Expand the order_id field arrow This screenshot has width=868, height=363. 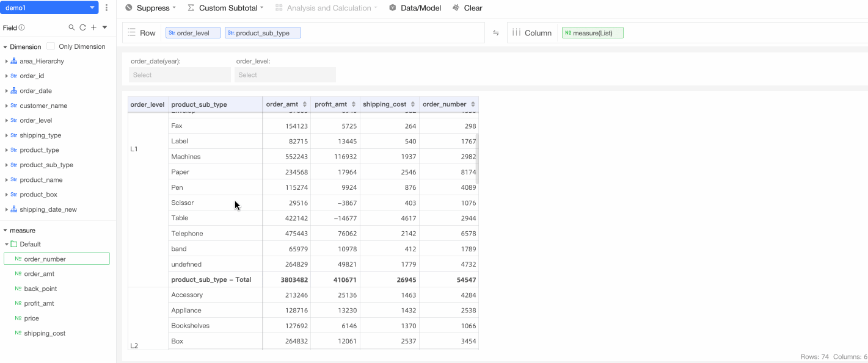[6, 76]
